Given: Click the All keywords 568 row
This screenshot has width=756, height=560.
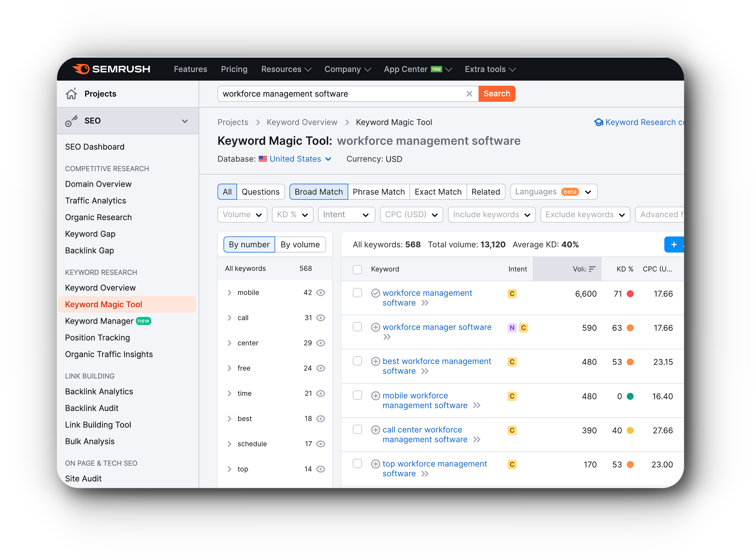Looking at the screenshot, I should pos(275,269).
